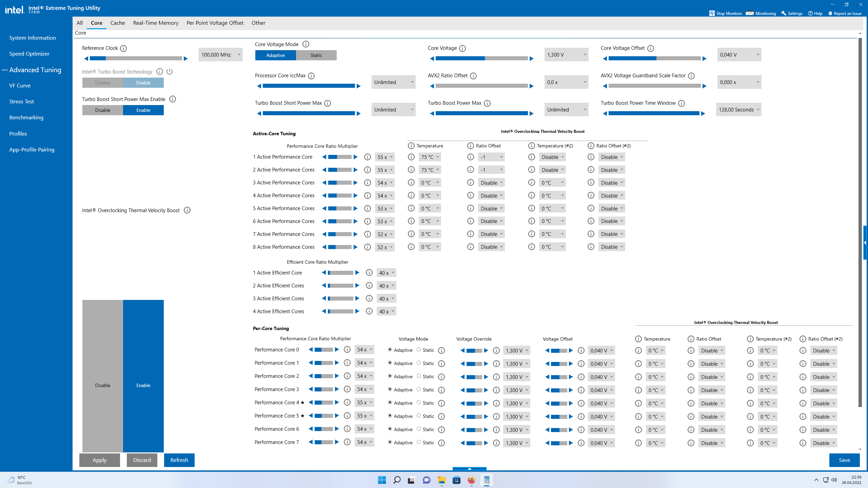
Task: Open 1 Active Performance Core 55 x dropdown
Action: [x=385, y=157]
